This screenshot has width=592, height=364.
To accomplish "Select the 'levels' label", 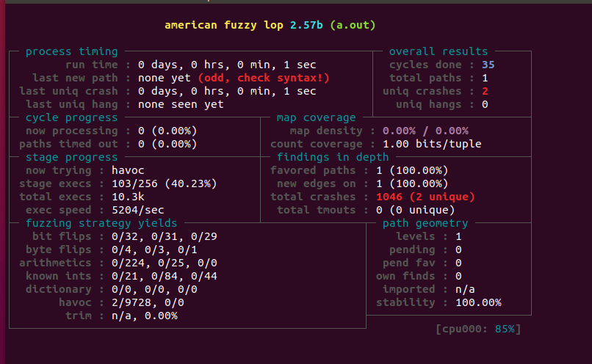I will click(415, 236).
